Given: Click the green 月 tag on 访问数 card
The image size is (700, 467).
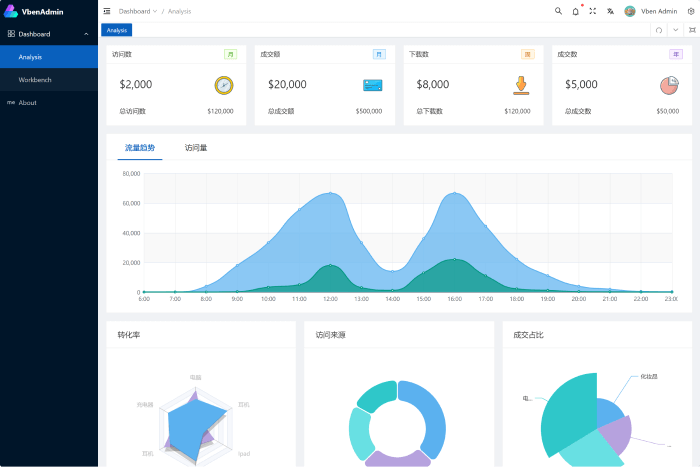Looking at the screenshot, I should pos(230,54).
